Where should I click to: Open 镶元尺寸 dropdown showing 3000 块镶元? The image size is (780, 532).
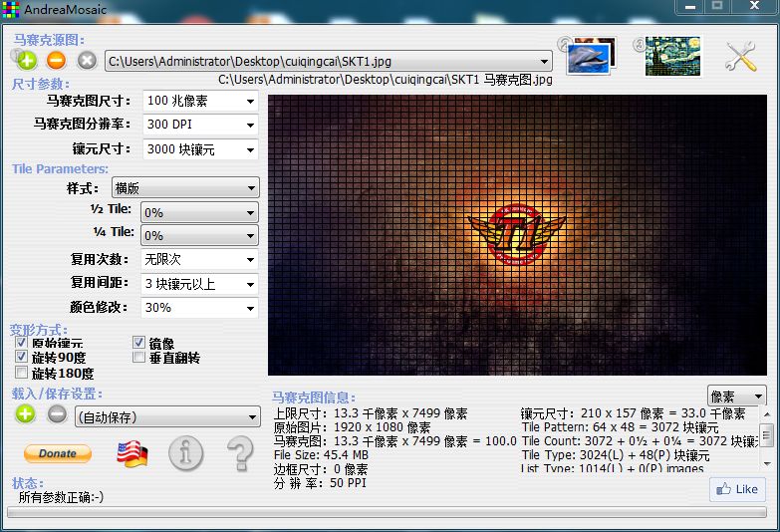click(200, 149)
